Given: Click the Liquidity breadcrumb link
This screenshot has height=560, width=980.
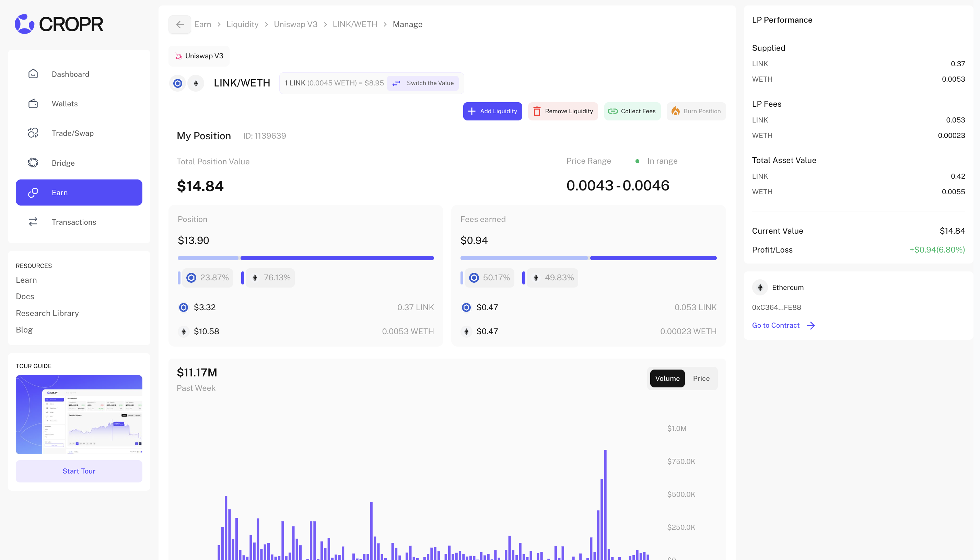Looking at the screenshot, I should point(242,25).
